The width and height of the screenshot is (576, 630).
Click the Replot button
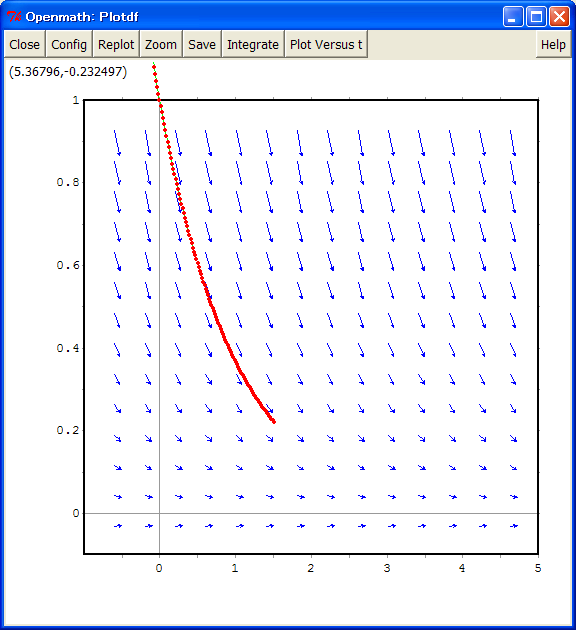click(x=116, y=44)
